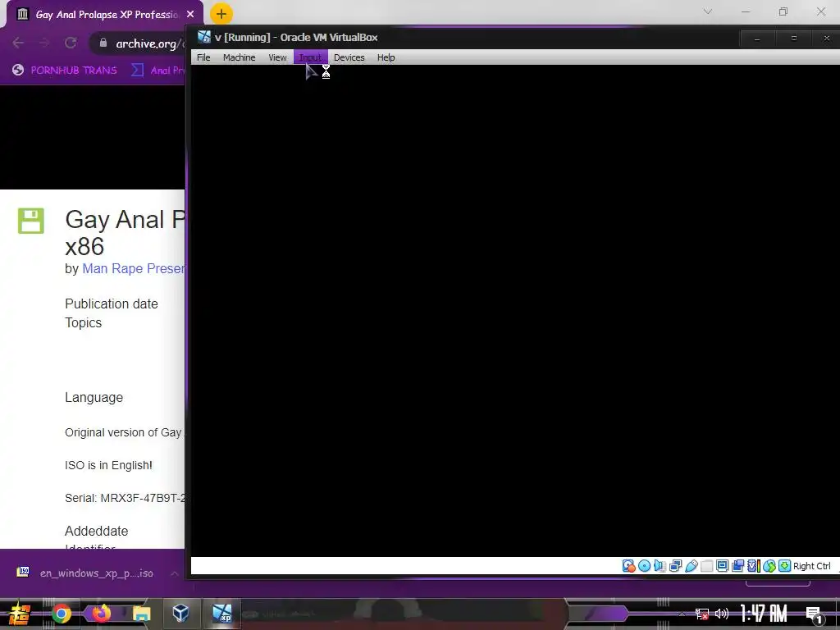
Task: Open Google Chrome from the taskbar
Action: click(x=61, y=614)
